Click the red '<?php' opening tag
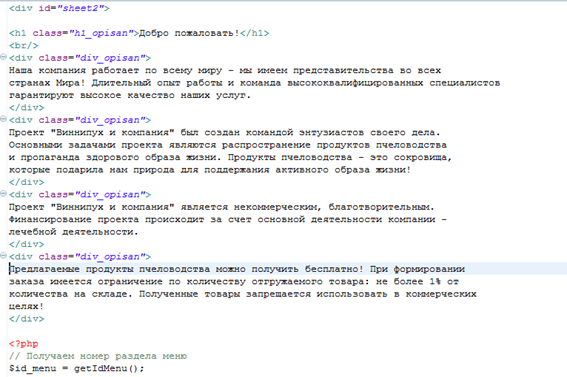 (24, 344)
